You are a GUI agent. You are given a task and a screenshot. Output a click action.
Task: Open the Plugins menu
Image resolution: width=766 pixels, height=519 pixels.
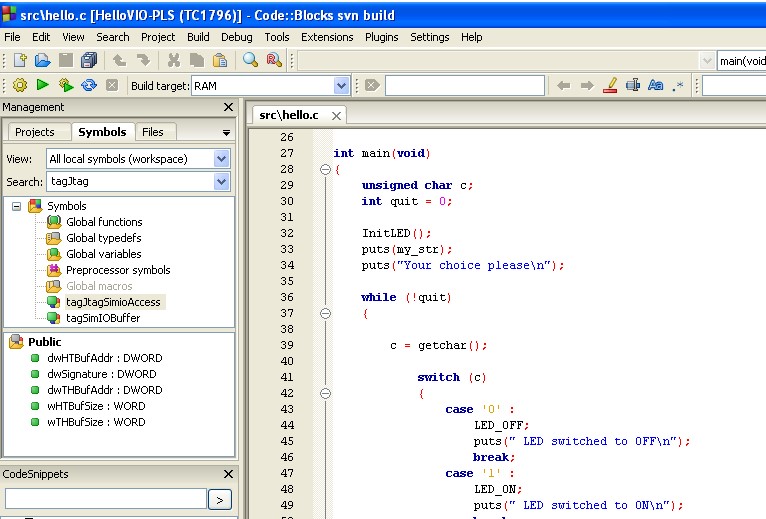point(381,37)
